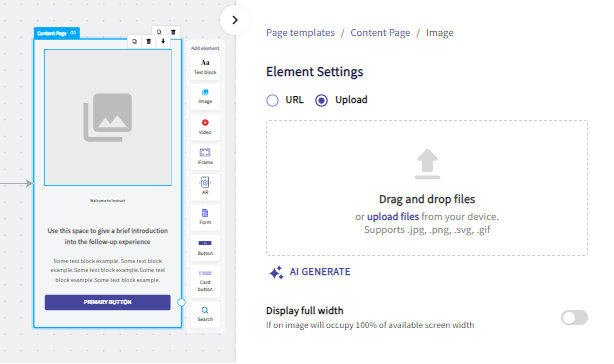Collapse the settings panel with chevron
The image size is (614, 364).
click(x=235, y=20)
